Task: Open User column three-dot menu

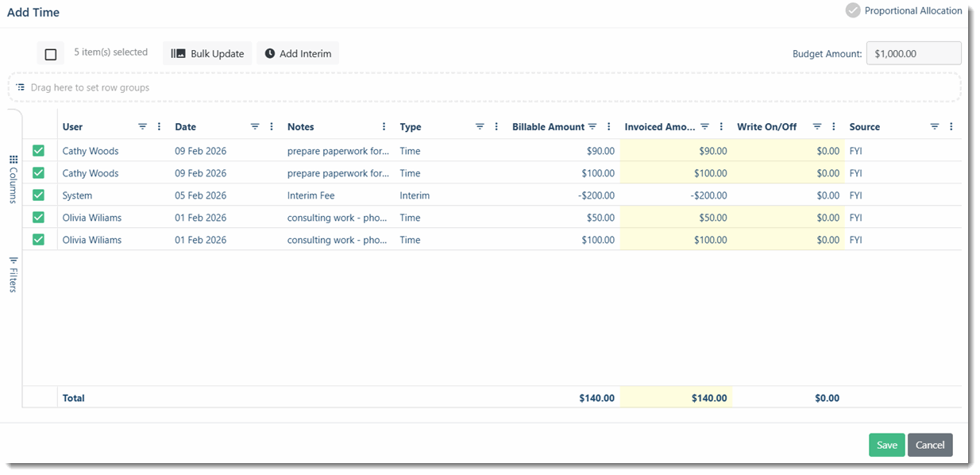Action: click(x=160, y=127)
